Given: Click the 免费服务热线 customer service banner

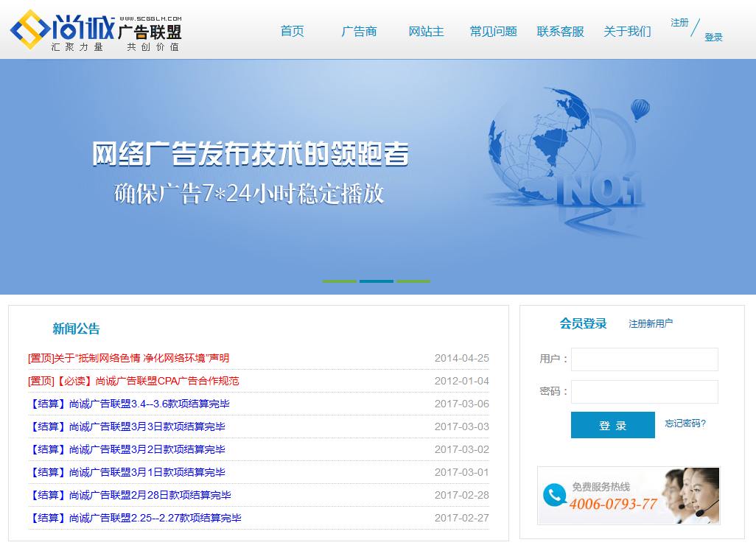Looking at the screenshot, I should pyautogui.click(x=628, y=496).
